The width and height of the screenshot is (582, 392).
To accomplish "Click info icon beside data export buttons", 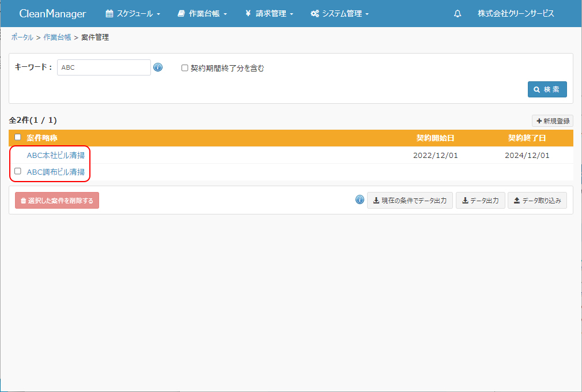I will coord(360,200).
